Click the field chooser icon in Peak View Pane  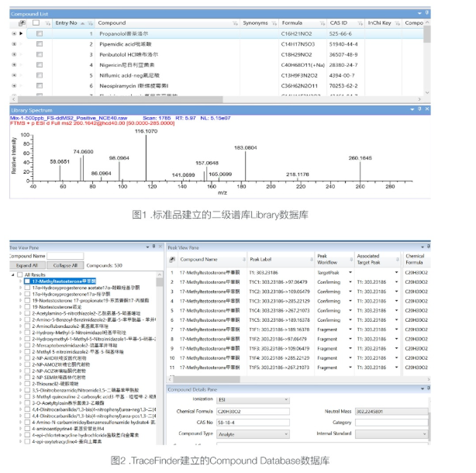172,259
